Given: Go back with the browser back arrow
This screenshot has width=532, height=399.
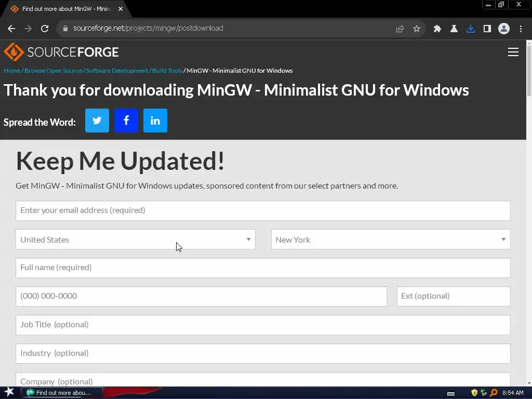Looking at the screenshot, I should pyautogui.click(x=11, y=29).
